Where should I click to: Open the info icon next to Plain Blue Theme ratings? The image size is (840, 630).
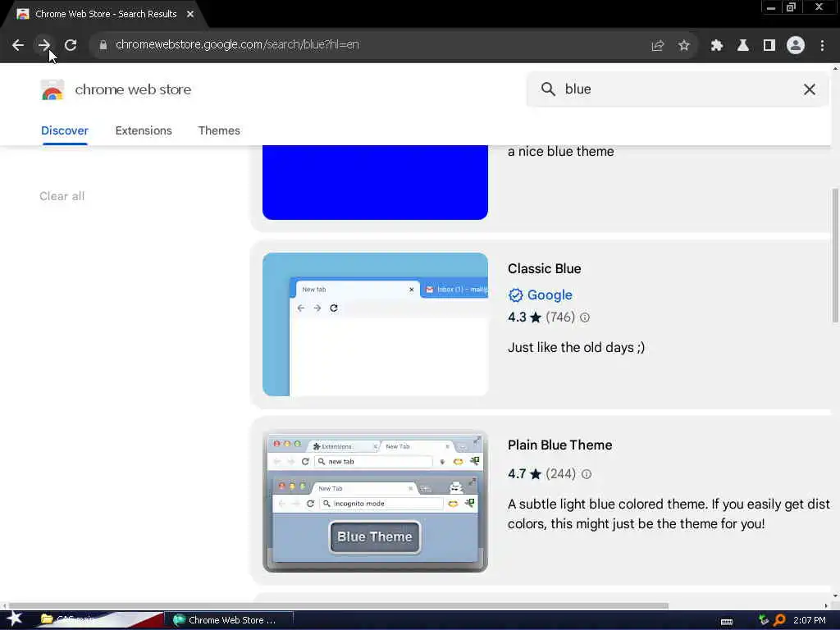tap(587, 474)
